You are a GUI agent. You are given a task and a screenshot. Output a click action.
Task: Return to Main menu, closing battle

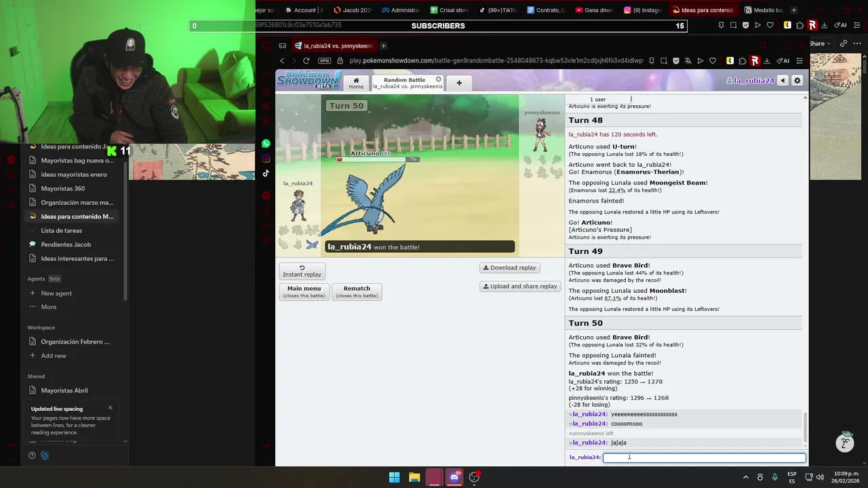pos(304,291)
